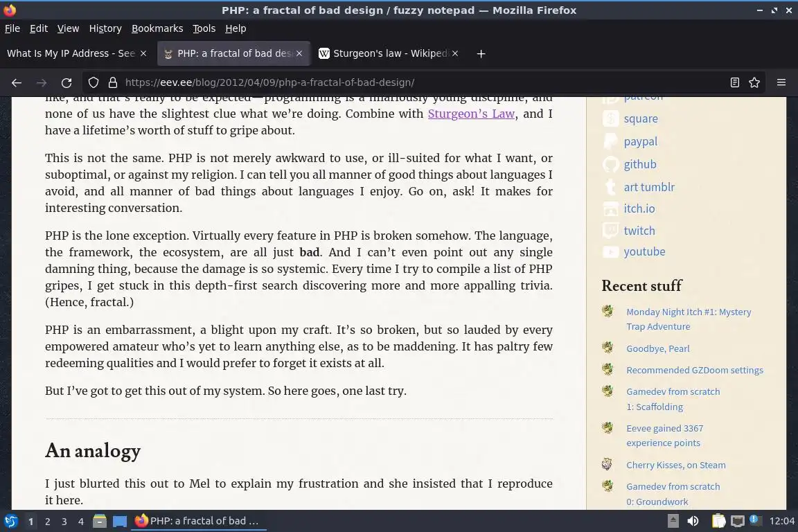Click the twitch icon in sidebar

[x=611, y=231]
